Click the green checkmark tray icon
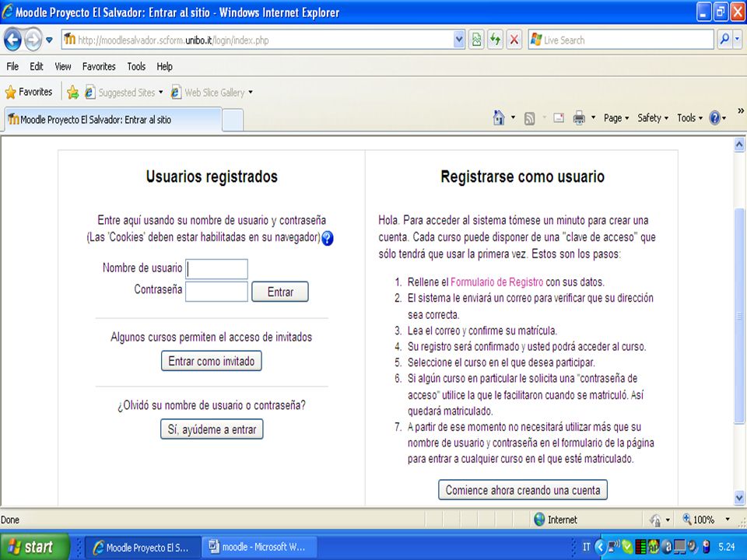This screenshot has width=747, height=560. point(627,547)
